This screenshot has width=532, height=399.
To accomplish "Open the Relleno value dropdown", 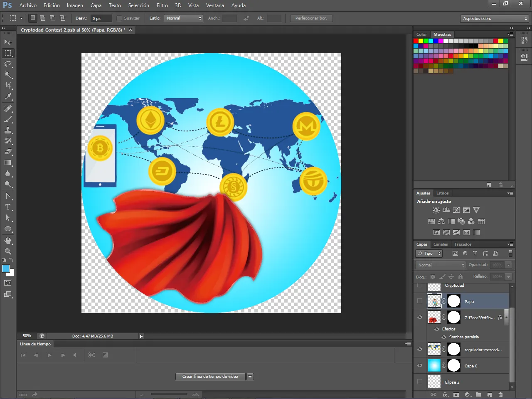I will point(508,276).
